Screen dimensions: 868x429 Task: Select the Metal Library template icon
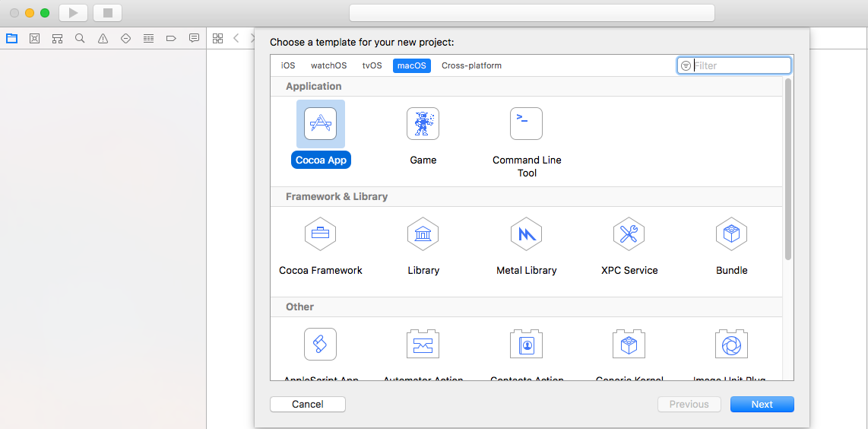pyautogui.click(x=526, y=234)
